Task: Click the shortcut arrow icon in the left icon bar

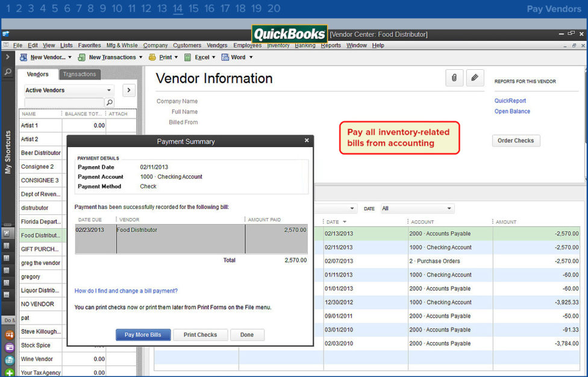Action: click(7, 234)
